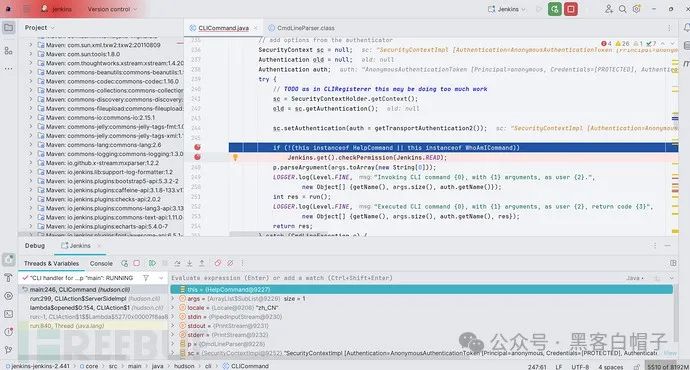Open the Code With Me add-user icon
The width and height of the screenshot is (690, 370).
[x=609, y=9]
